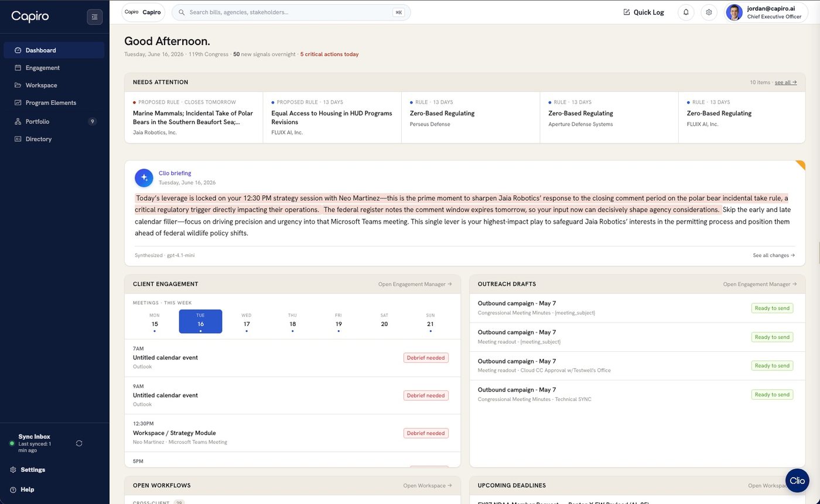Open the 12:30PM Workspace / Strategy Module event
This screenshot has width=820, height=504.
point(292,433)
